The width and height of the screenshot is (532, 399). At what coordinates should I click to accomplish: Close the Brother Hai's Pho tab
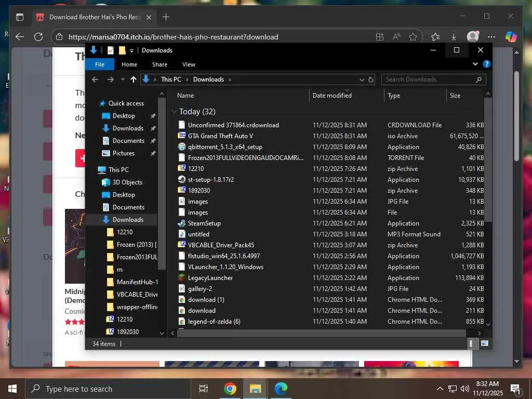pyautogui.click(x=149, y=17)
